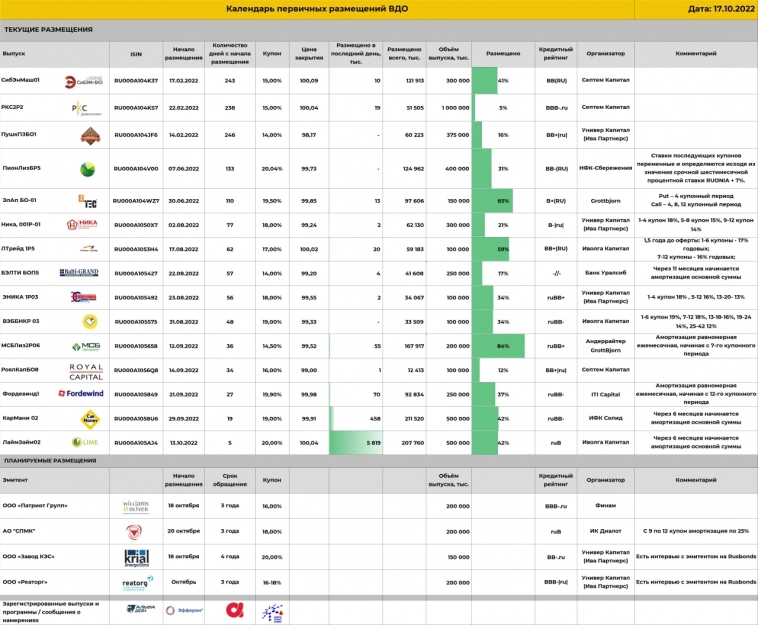The image size is (758, 625).
Task: Click the Reatorg logo
Action: click(137, 581)
